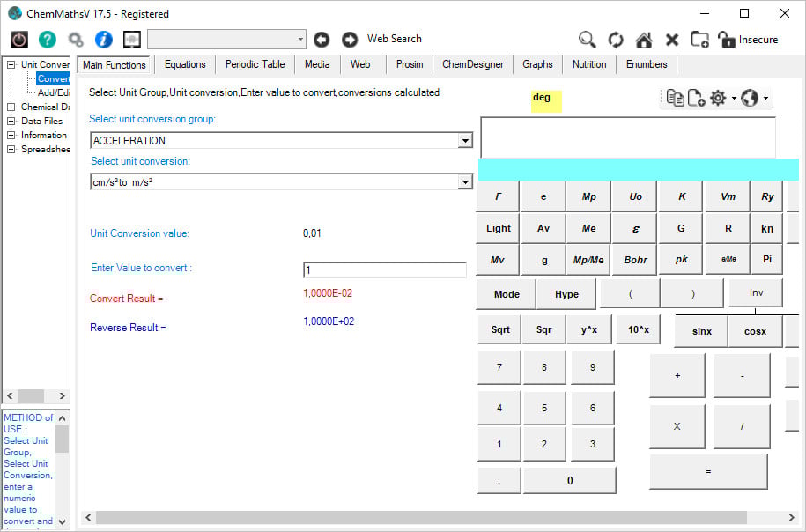Click the Insecure padlock icon
The width and height of the screenshot is (806, 532).
point(727,40)
